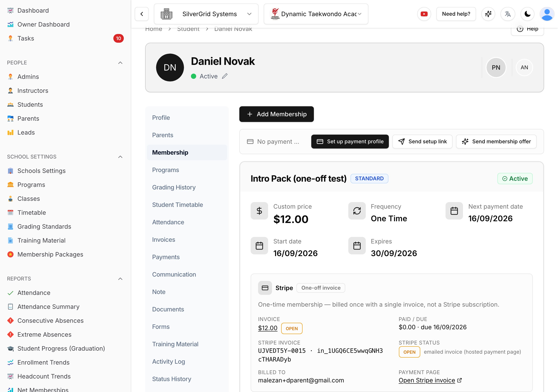Toggle dark mode moon icon

[x=527, y=14]
